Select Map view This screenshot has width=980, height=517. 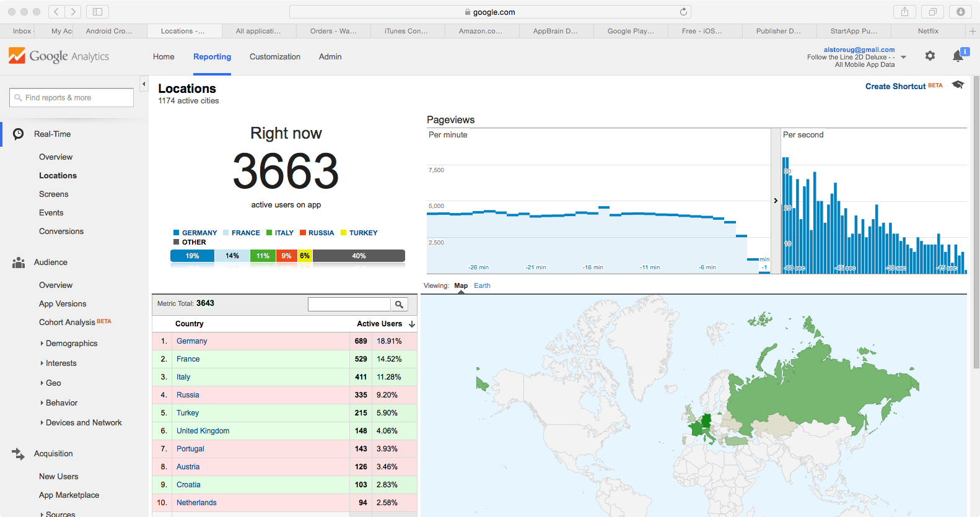tap(461, 285)
